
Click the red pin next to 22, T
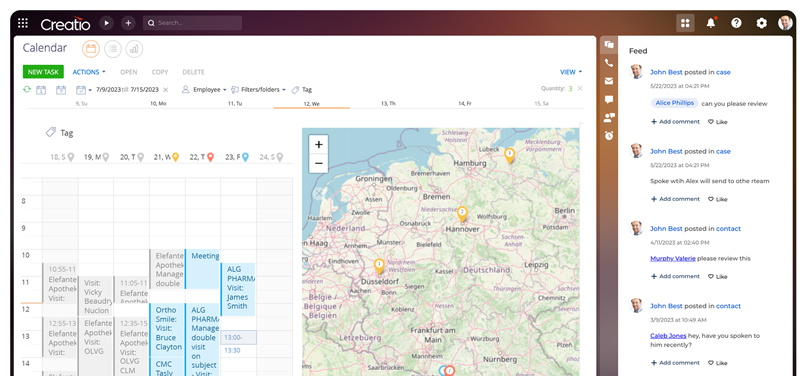(210, 157)
